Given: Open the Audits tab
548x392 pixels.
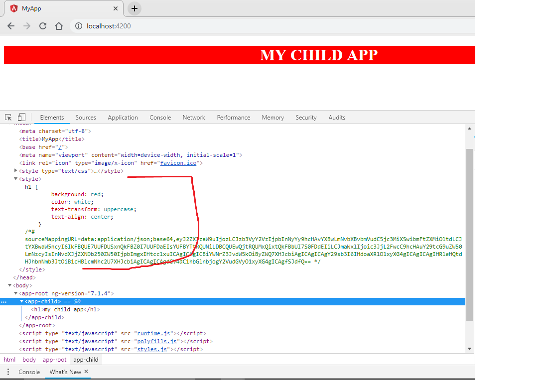Looking at the screenshot, I should coord(337,118).
